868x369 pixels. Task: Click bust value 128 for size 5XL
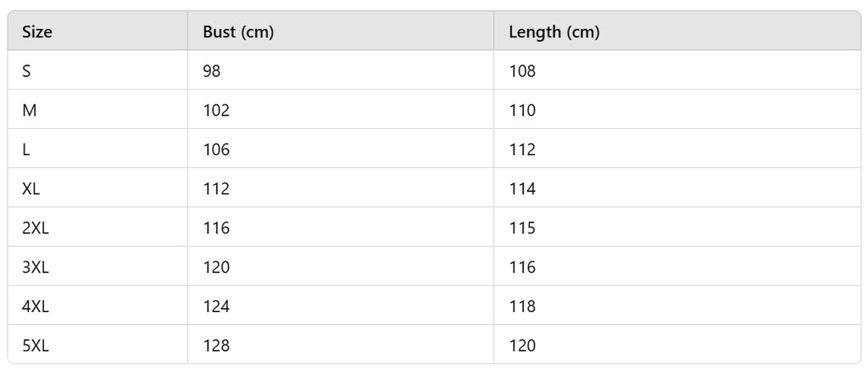point(216,345)
